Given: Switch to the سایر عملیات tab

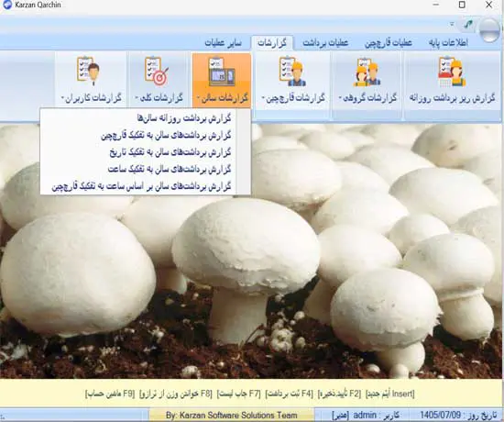Looking at the screenshot, I should 223,43.
